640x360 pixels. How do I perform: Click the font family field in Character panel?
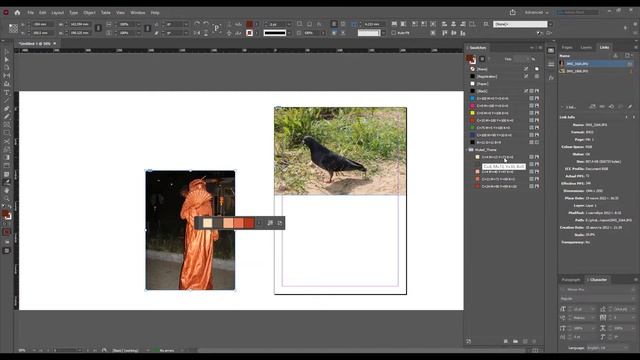pos(598,289)
